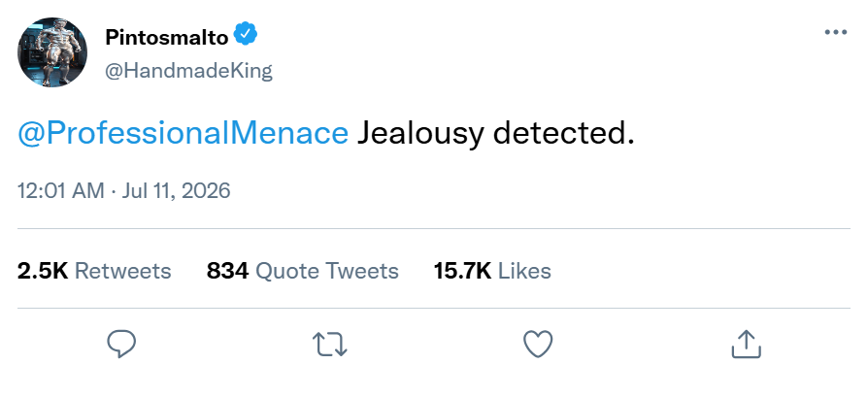
Task: Visit the @HandmadeKing handle
Action: click(188, 71)
